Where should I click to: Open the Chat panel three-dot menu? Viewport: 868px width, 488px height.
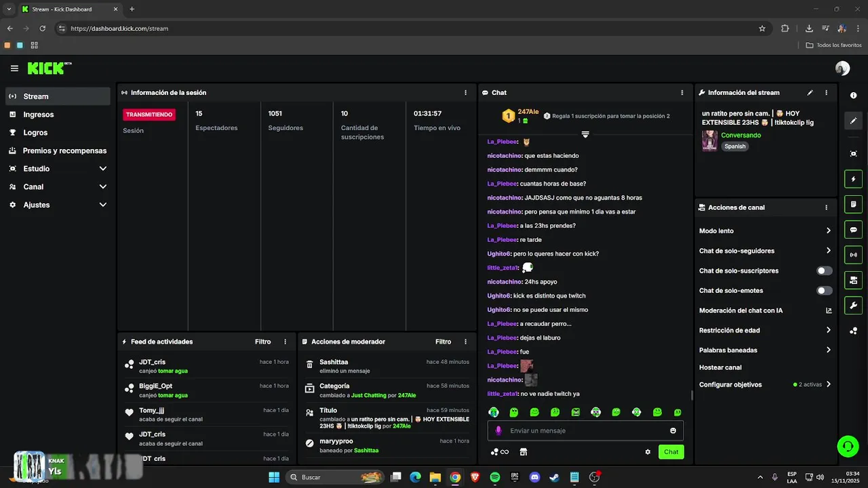coord(682,93)
